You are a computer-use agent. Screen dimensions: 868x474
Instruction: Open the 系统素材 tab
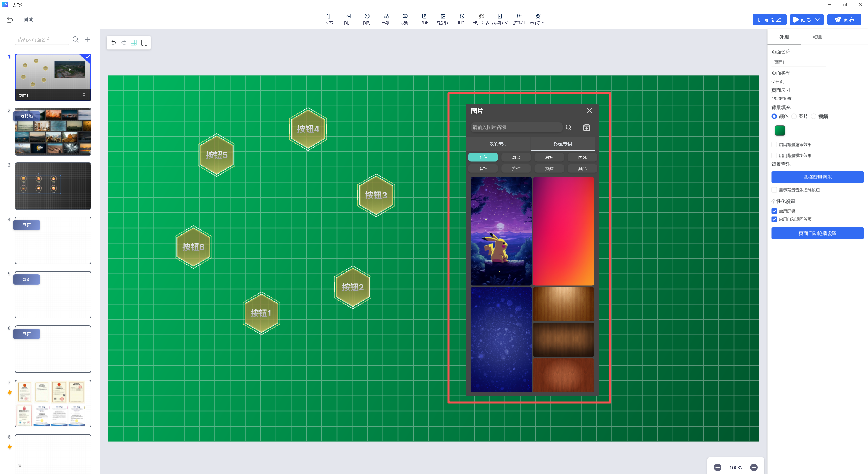coord(562,144)
